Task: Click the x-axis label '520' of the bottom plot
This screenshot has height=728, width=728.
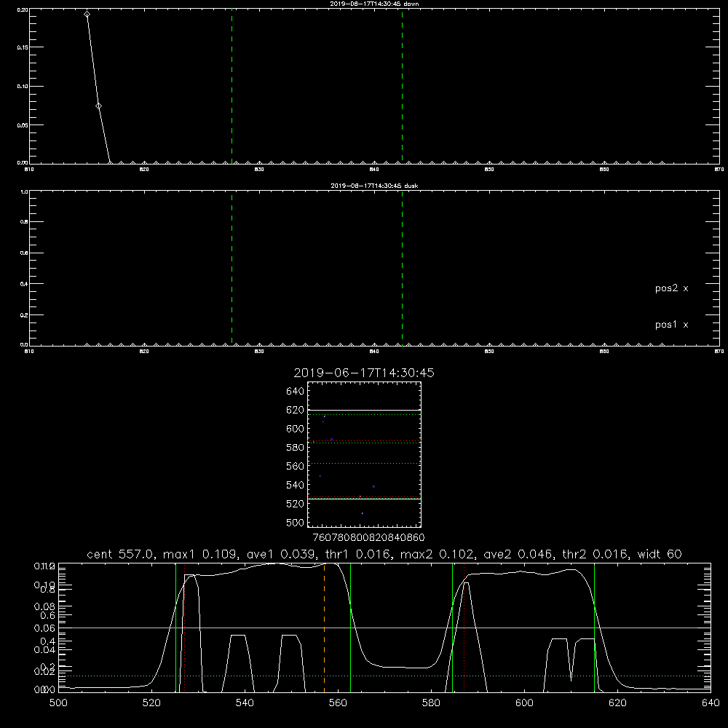Action: [151, 703]
